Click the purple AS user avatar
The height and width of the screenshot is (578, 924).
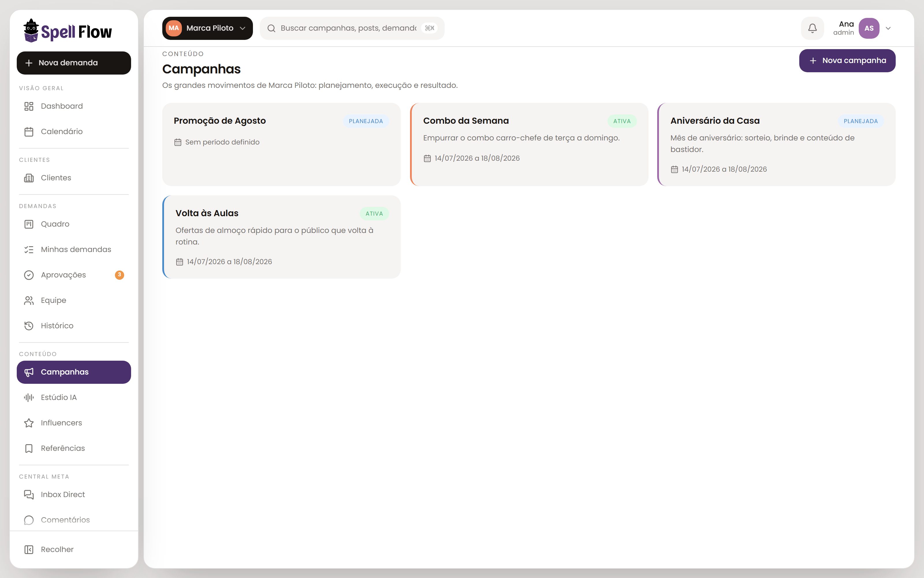point(869,28)
